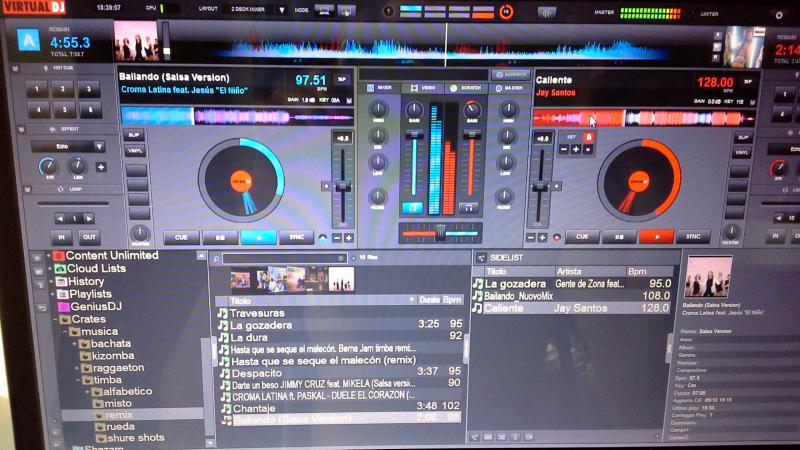
Task: Clear the browser search field
Action: click(x=341, y=258)
